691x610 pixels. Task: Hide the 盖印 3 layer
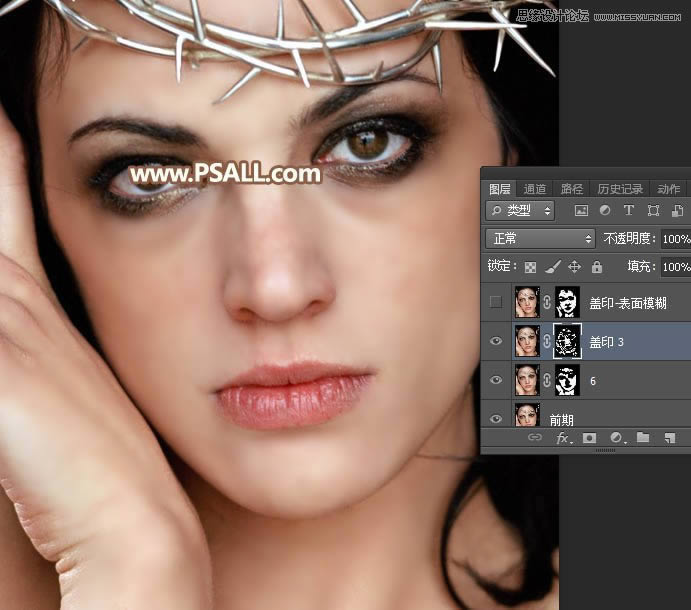[496, 341]
